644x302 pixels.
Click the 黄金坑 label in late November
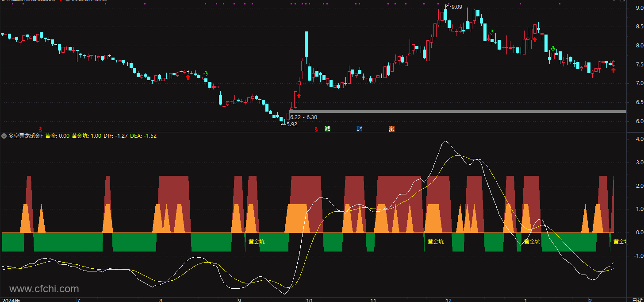[436, 242]
